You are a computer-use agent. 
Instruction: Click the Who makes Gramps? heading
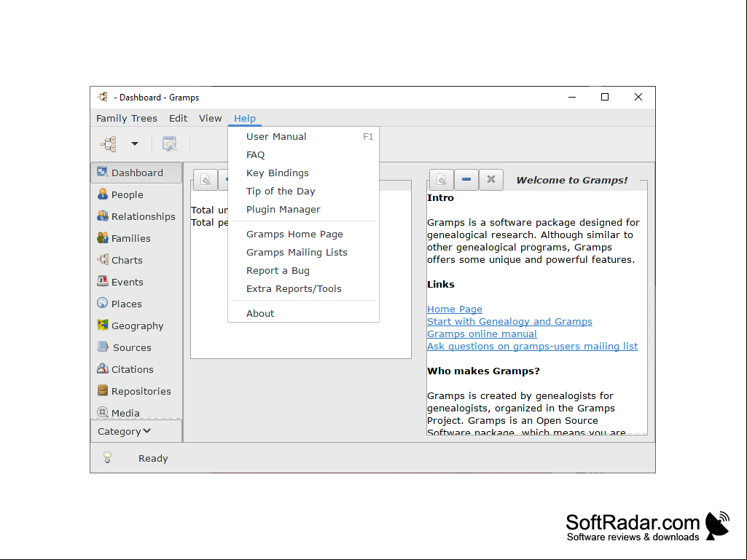click(483, 371)
